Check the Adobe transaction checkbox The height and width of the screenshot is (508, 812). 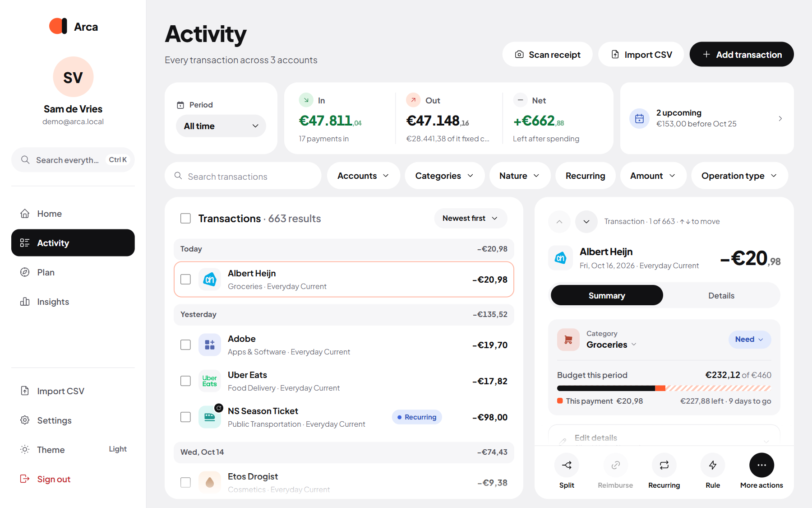point(185,345)
